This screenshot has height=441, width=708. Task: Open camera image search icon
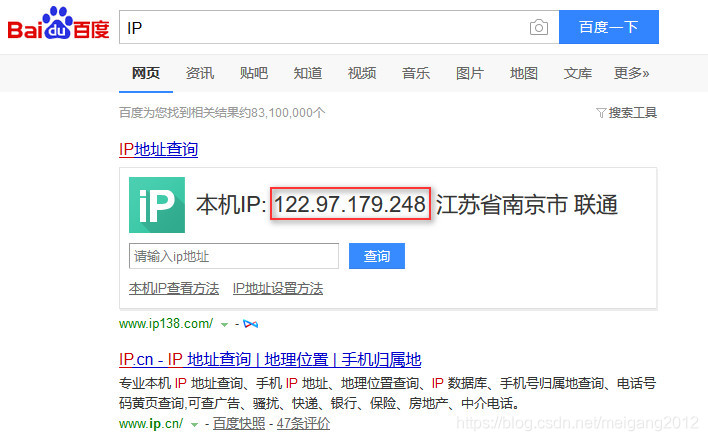(539, 28)
